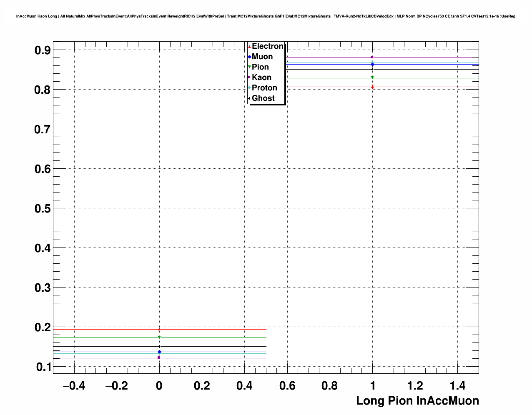
Task: Click the 0.8 x-axis tick label
Action: [330, 386]
